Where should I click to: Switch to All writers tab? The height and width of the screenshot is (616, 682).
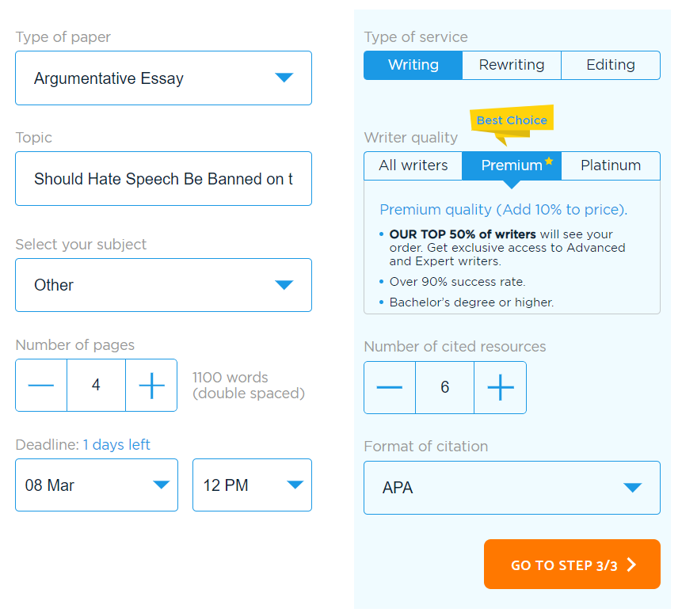coord(413,165)
